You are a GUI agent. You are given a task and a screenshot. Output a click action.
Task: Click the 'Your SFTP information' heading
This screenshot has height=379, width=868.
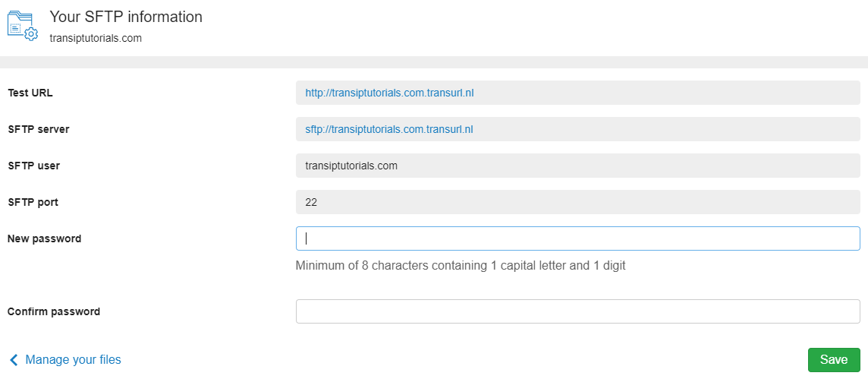point(126,17)
